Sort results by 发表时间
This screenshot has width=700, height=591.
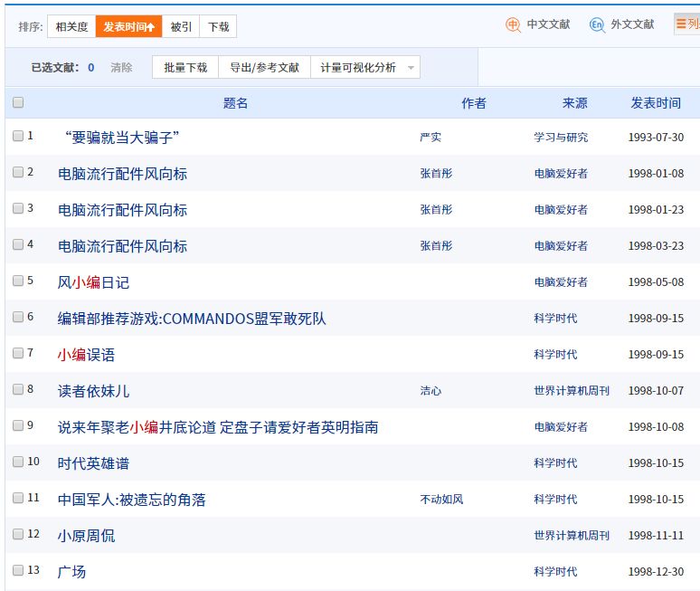[x=128, y=27]
